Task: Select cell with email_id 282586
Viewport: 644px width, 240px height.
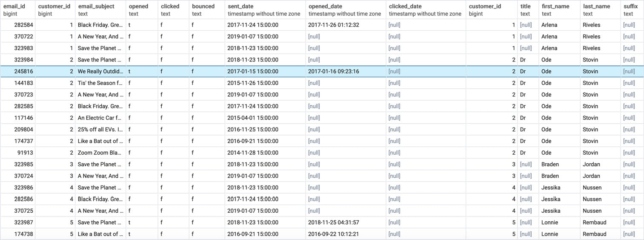Action: [17, 199]
